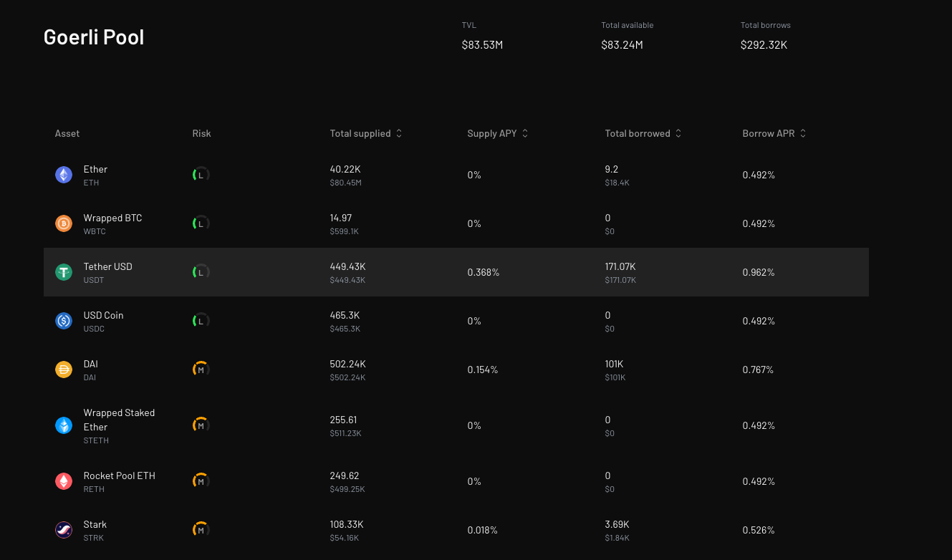952x560 pixels.
Task: Click the USDT ticker symbol label
Action: pyautogui.click(x=94, y=280)
